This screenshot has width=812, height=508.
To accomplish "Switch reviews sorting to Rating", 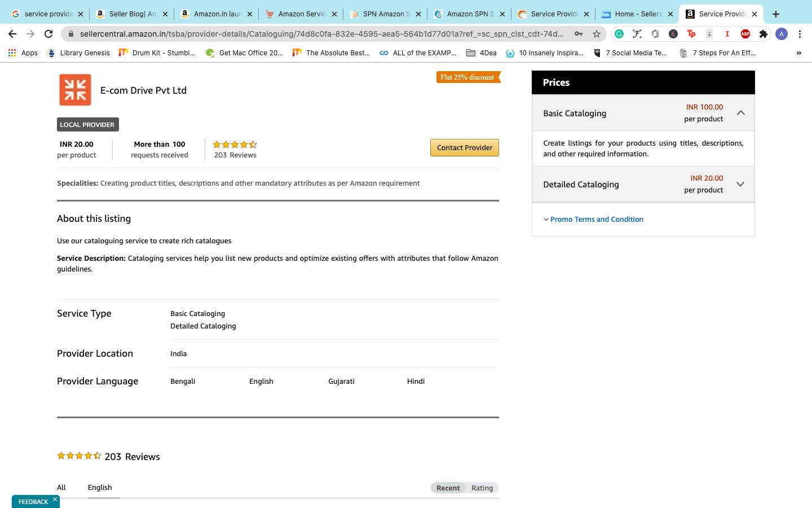I will click(482, 488).
